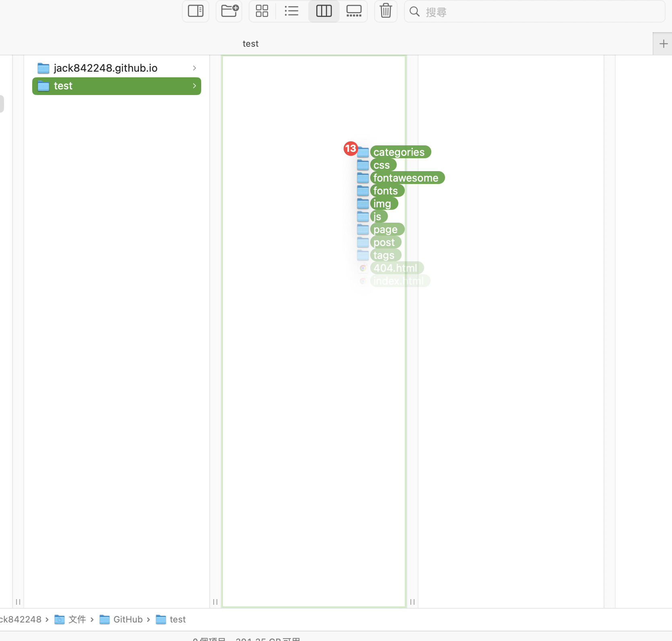Image resolution: width=672 pixels, height=641 pixels.
Task: Click the GitHub folder icon in path bar
Action: point(105,619)
